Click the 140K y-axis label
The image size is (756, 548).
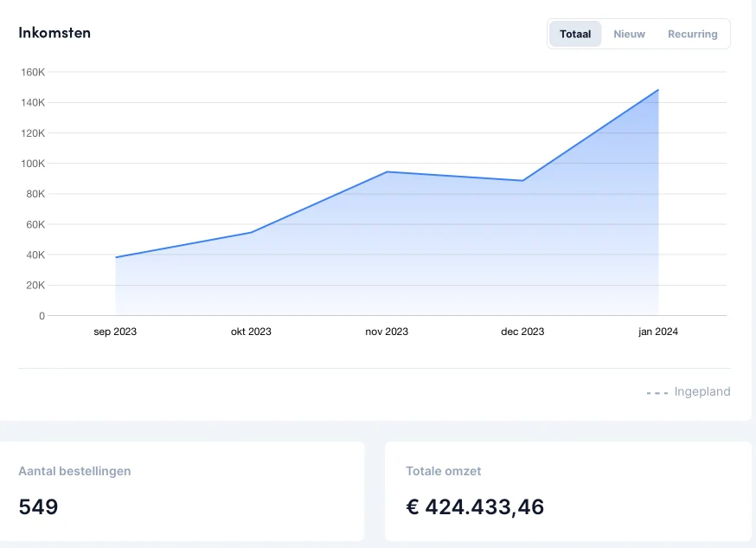33,103
